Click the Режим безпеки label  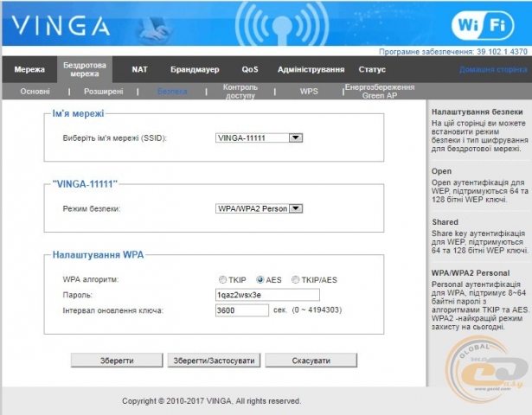click(x=92, y=209)
